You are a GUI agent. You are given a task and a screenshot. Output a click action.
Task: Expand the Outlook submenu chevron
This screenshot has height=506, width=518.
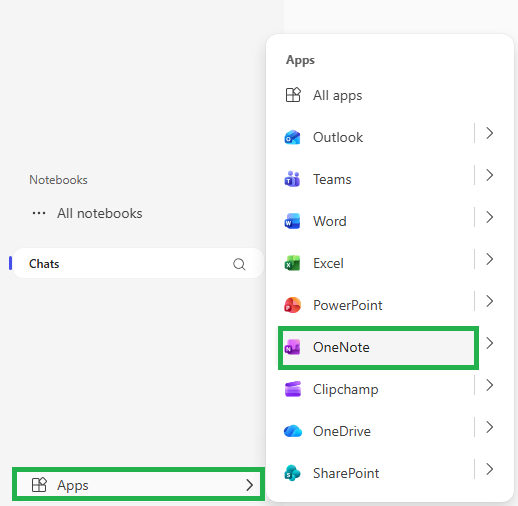489,133
